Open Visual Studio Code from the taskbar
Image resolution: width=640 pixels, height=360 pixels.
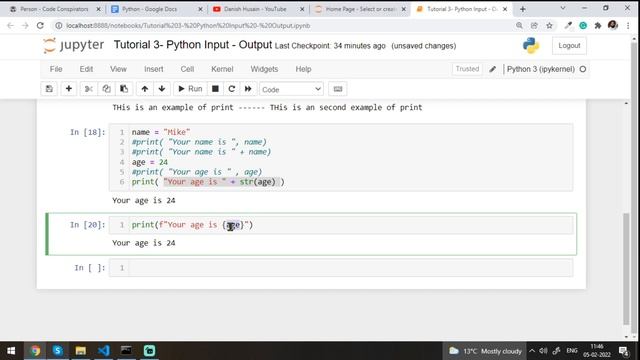coord(104,351)
